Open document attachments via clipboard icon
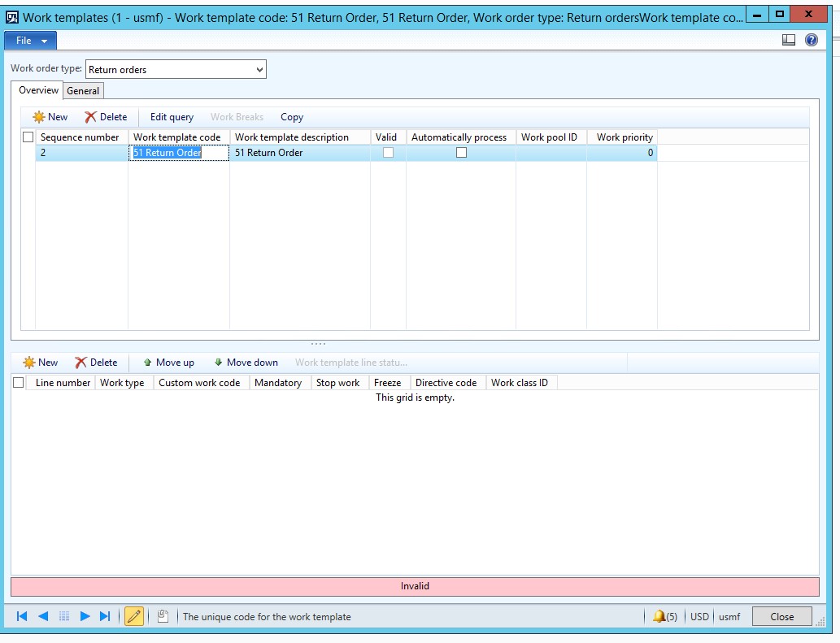Viewport: 840px width, 643px height. 160,615
